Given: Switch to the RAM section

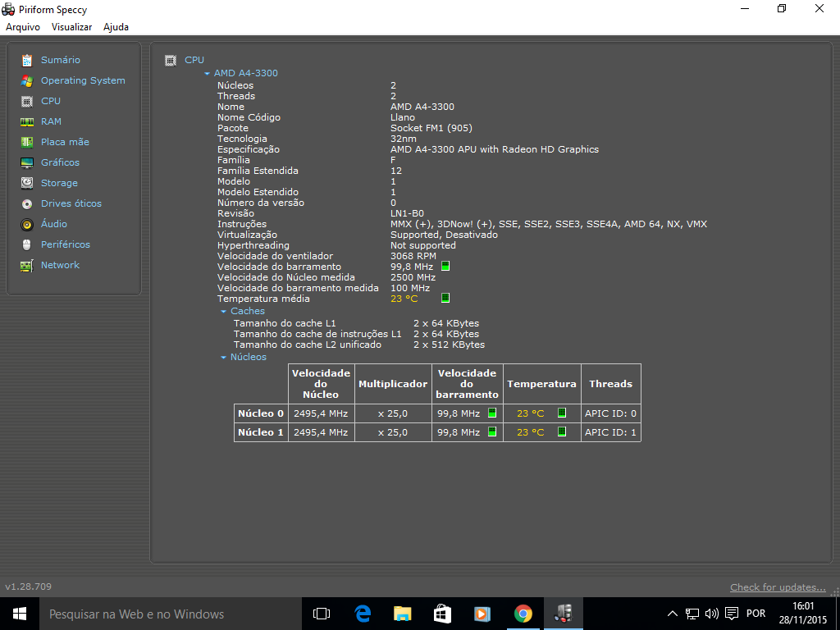Looking at the screenshot, I should (51, 121).
